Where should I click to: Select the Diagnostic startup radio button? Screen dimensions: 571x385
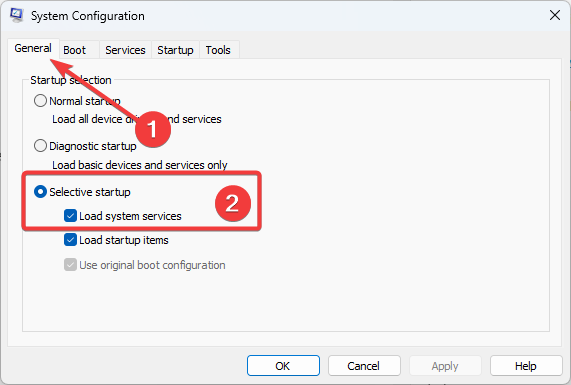[x=40, y=146]
